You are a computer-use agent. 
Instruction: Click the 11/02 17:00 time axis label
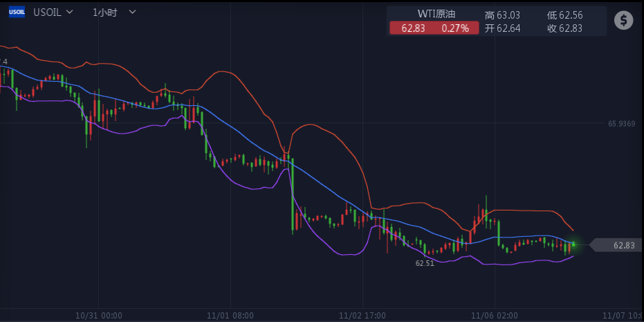click(x=362, y=315)
